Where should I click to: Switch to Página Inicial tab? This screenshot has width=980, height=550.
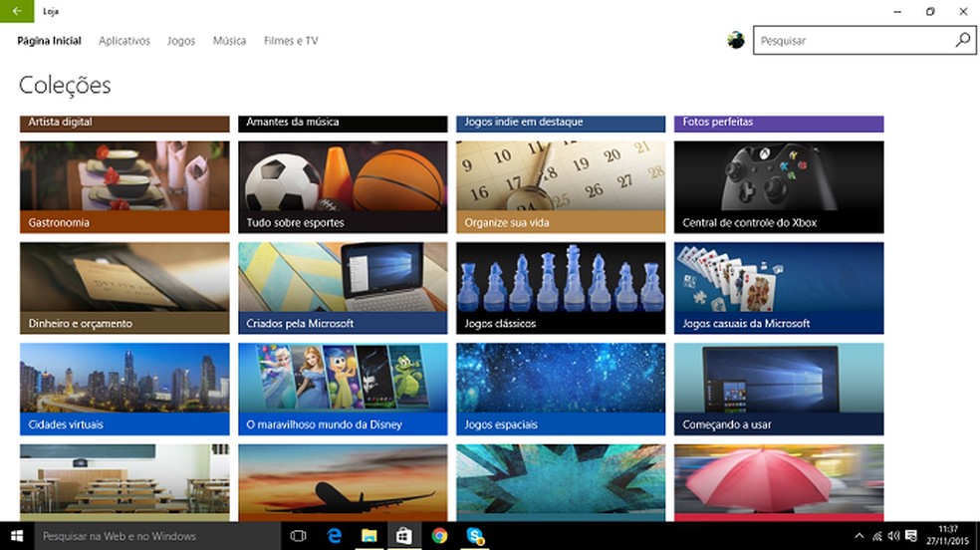pyautogui.click(x=50, y=41)
